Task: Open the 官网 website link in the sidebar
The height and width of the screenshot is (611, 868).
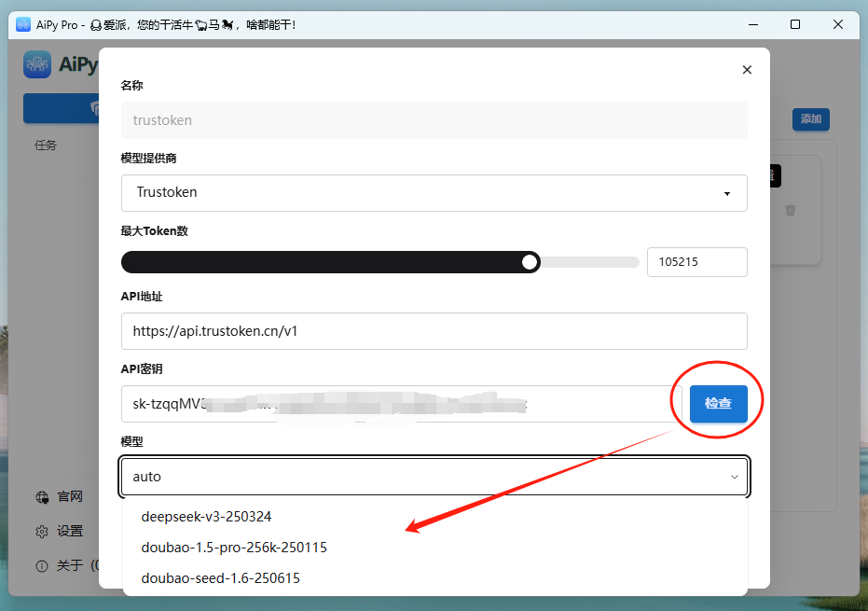Action: pos(60,496)
